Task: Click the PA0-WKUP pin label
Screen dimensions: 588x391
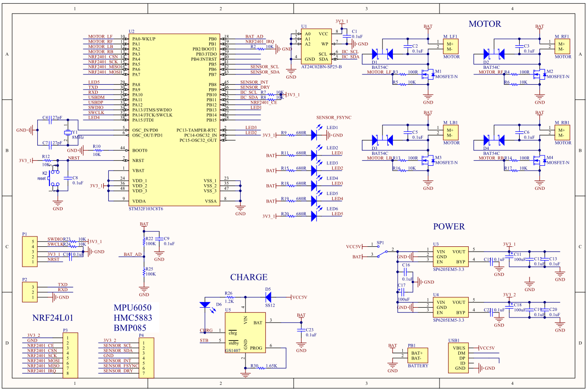Action: pyautogui.click(x=144, y=39)
